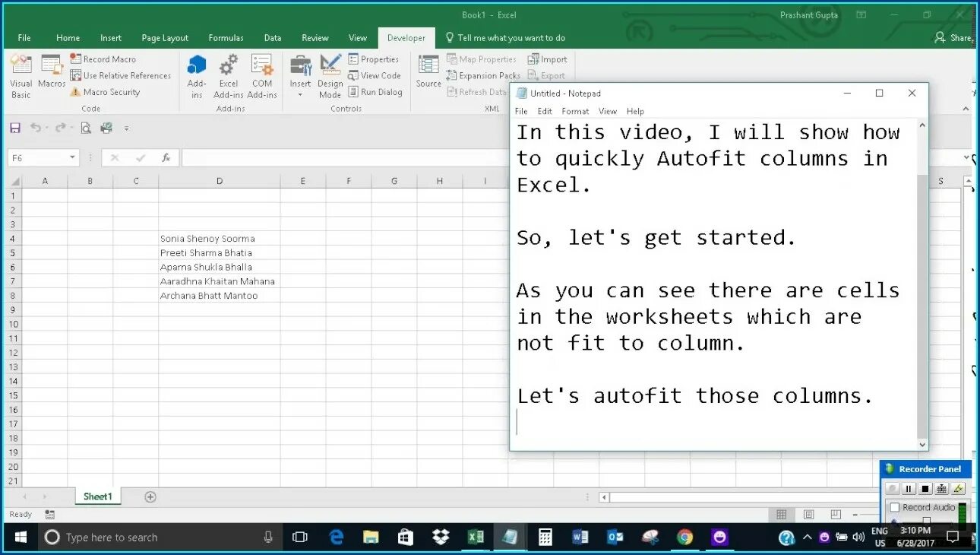Switch to the Review tab

(x=315, y=38)
